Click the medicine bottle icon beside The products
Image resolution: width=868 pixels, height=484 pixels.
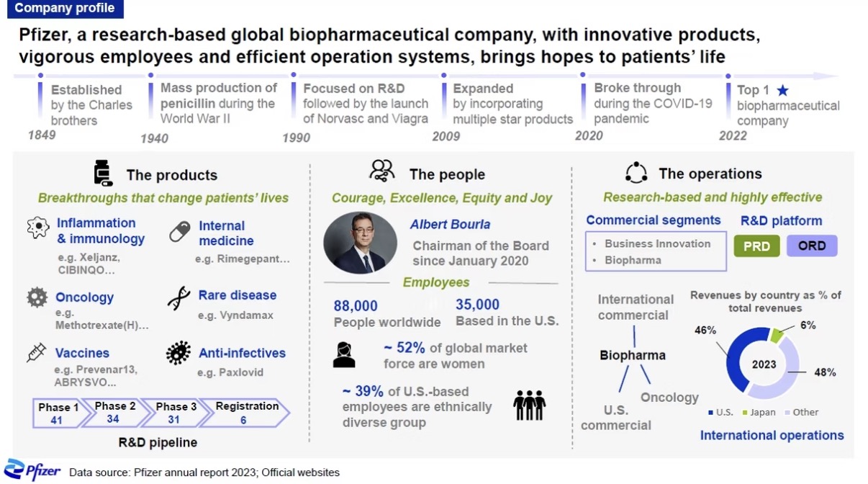(x=103, y=174)
